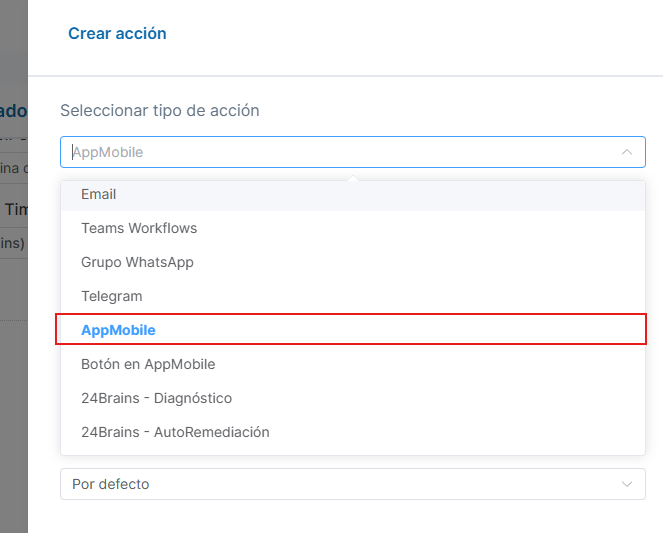Screen dimensions: 663x533
Task: Choose the highlighted AppMobile option
Action: click(353, 330)
